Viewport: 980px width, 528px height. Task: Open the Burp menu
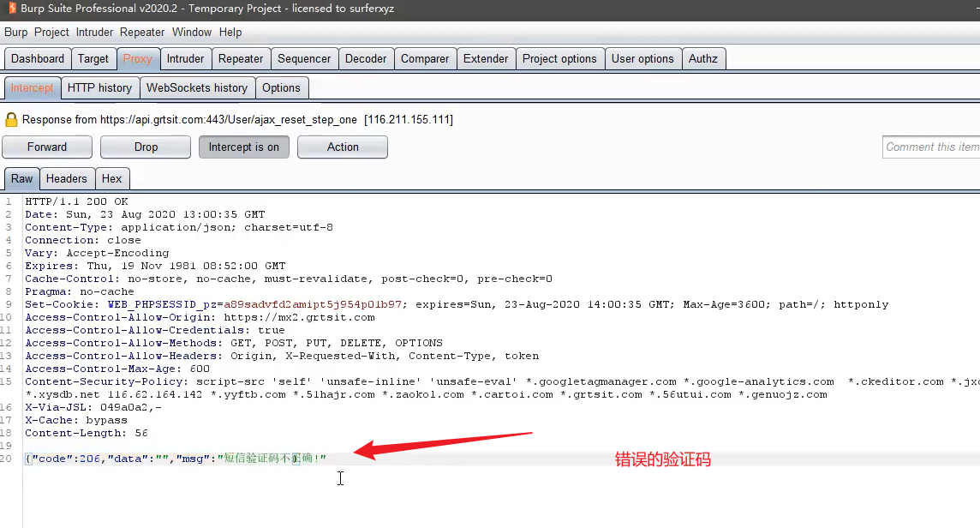coord(15,32)
